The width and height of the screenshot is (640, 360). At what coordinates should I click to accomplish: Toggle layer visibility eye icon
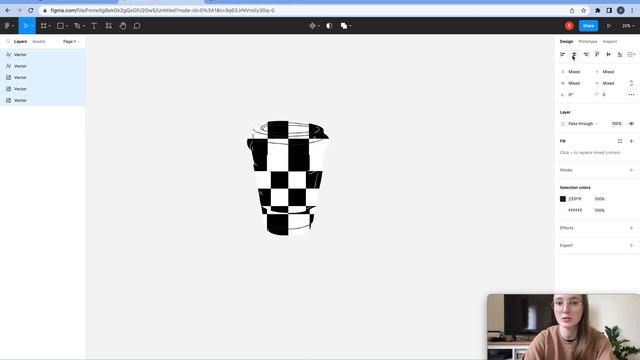(x=631, y=123)
